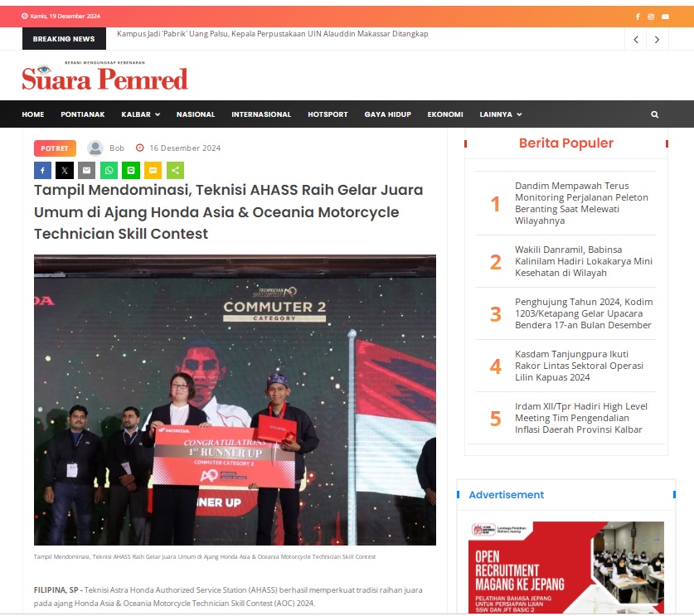Click the Potret category badge
The width and height of the screenshot is (694, 616).
(x=55, y=148)
